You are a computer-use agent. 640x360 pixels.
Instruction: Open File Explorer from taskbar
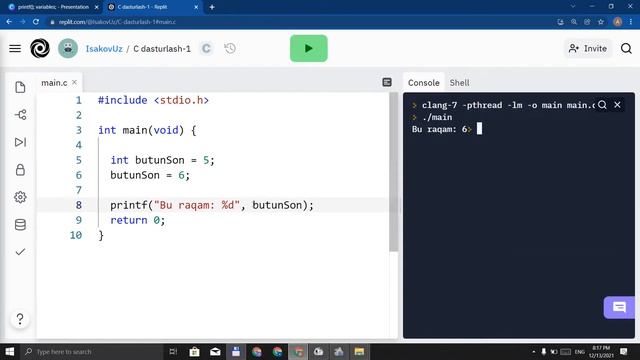pos(359,351)
